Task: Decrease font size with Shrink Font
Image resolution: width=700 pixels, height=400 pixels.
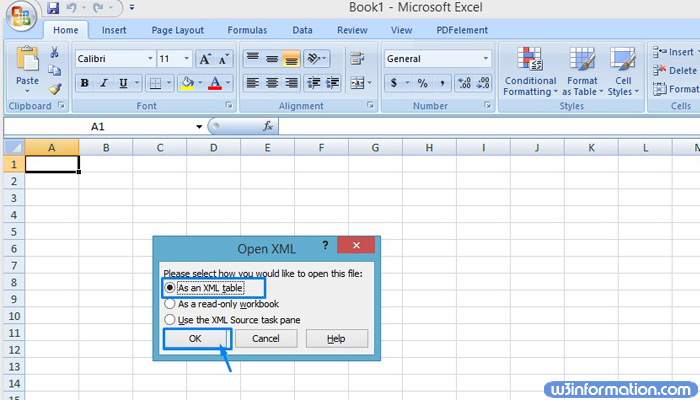Action: (x=223, y=59)
